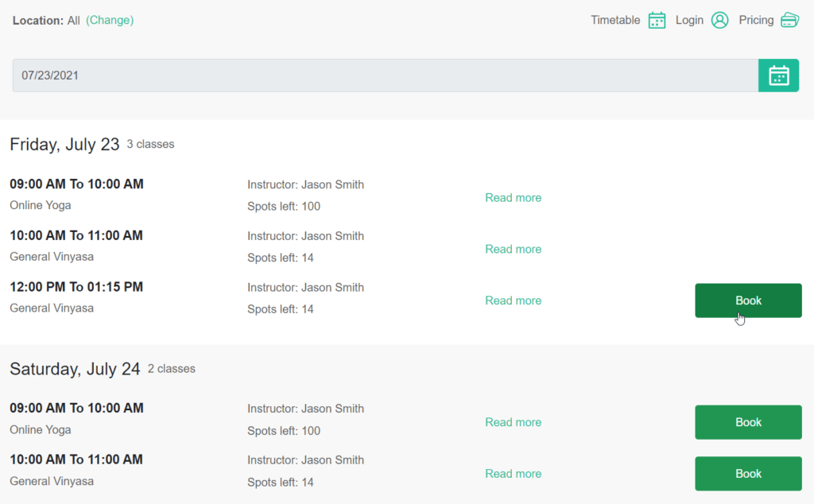Click the Timetable menu item

(x=615, y=20)
